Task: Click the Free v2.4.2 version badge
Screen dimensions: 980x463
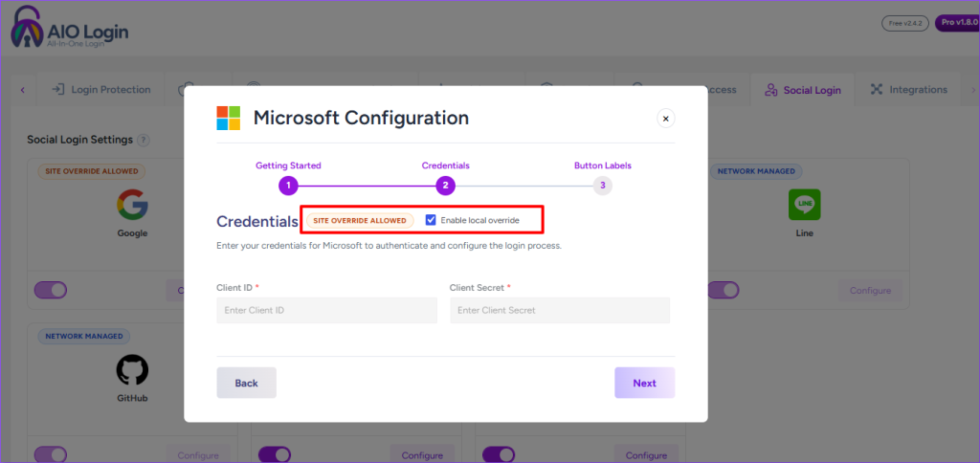Action: tap(905, 23)
